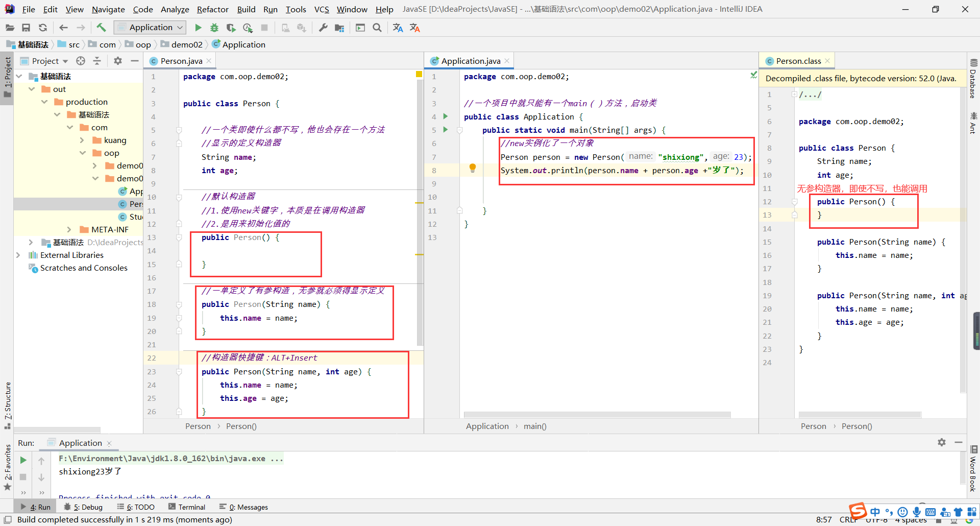Build project with the hammer icon
This screenshot has height=526, width=980.
pyautogui.click(x=101, y=28)
